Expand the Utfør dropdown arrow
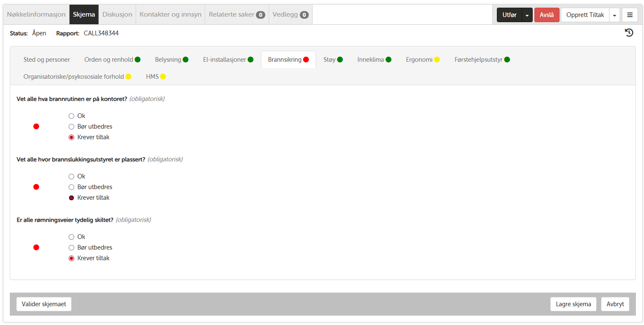This screenshot has width=644, height=325. pyautogui.click(x=527, y=15)
